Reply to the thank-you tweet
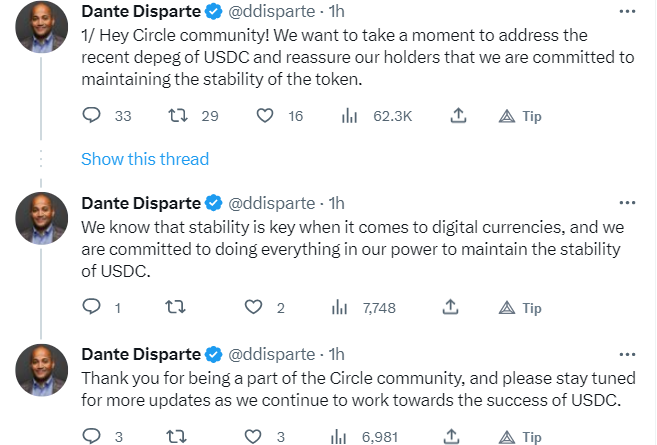Image resolution: width=657 pixels, height=445 pixels. [92, 436]
